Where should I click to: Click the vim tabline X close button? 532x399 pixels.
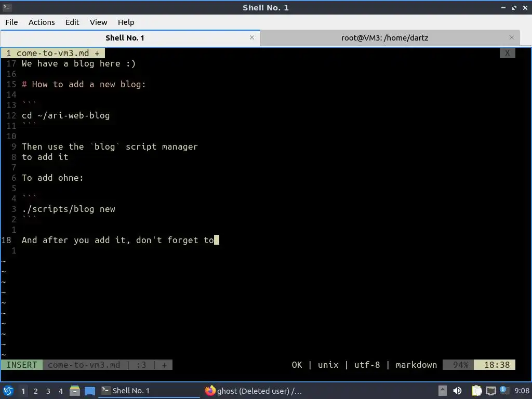(x=507, y=54)
